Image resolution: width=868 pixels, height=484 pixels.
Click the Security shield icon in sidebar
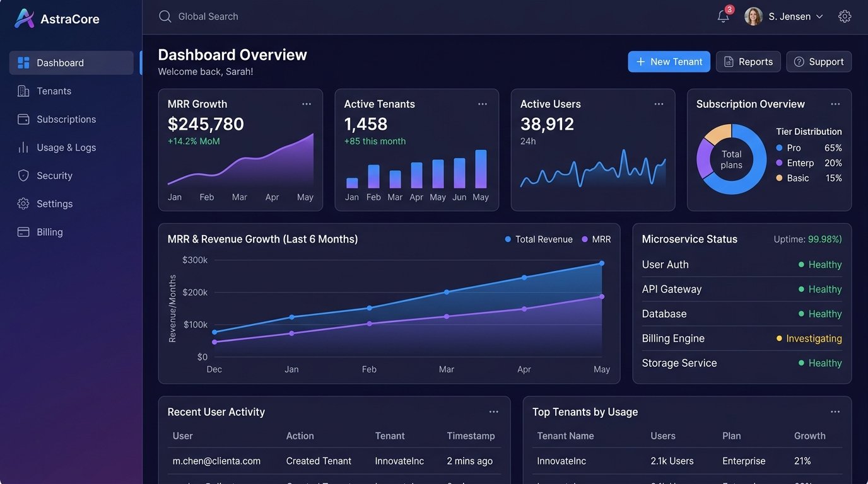[x=23, y=175]
